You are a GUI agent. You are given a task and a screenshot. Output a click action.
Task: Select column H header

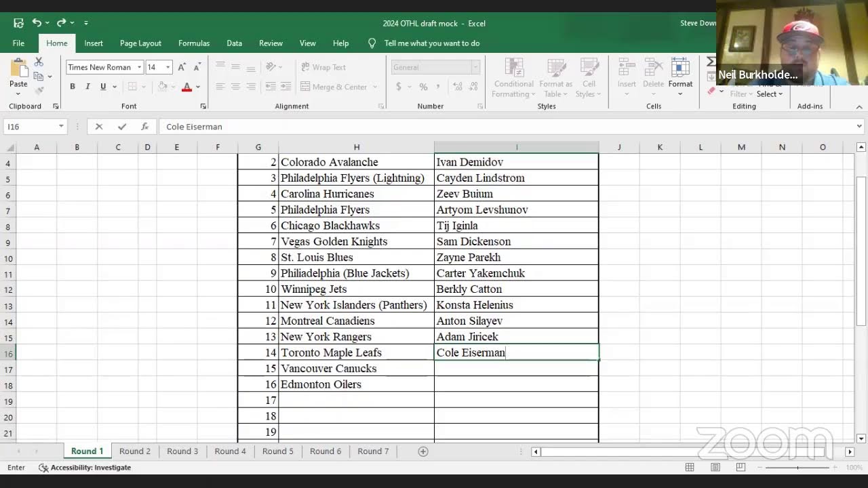[356, 147]
